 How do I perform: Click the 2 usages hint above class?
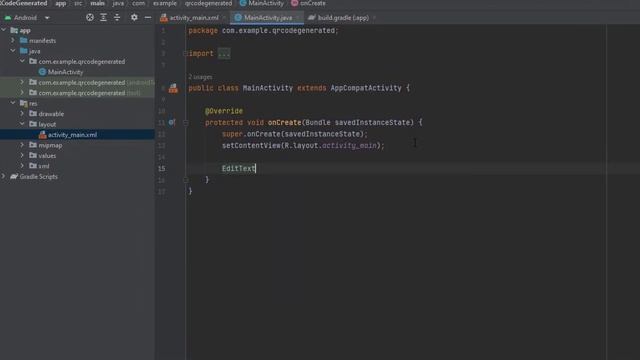tap(200, 77)
